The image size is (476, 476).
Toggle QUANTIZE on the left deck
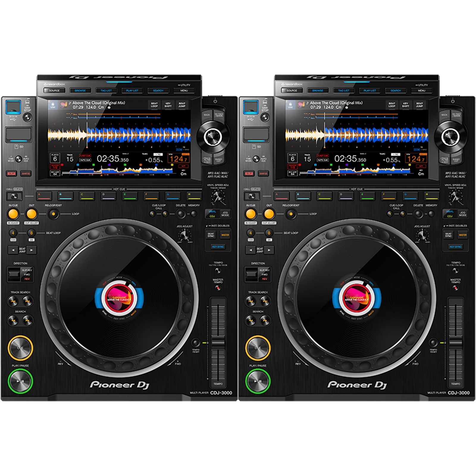tap(26, 173)
